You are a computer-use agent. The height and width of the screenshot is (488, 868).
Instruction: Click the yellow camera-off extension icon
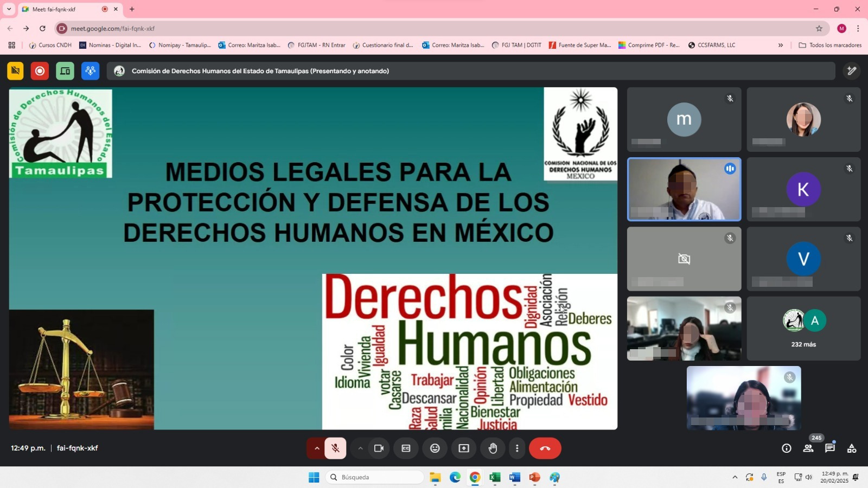point(15,71)
